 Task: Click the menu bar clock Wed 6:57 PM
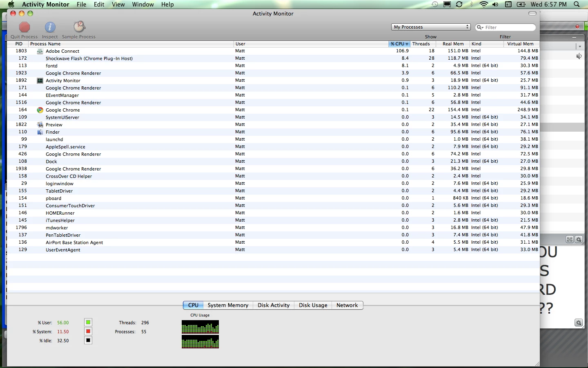click(x=548, y=4)
